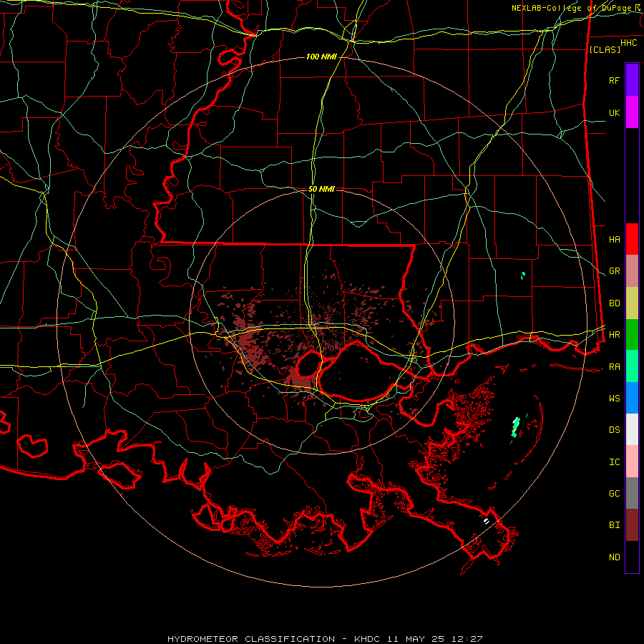Viewport: 644px width, 644px height.
Task: Click the HR dark green legend swatch
Action: click(632, 335)
